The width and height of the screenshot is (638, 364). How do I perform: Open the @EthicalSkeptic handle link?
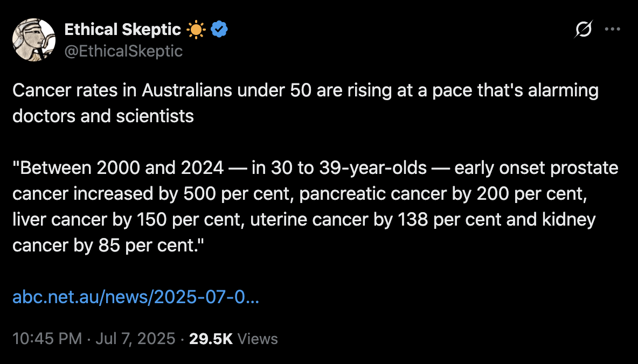(x=123, y=51)
